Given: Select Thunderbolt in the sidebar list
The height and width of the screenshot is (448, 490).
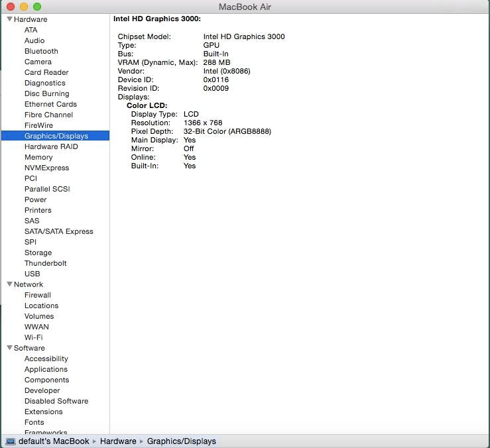Looking at the screenshot, I should [45, 263].
